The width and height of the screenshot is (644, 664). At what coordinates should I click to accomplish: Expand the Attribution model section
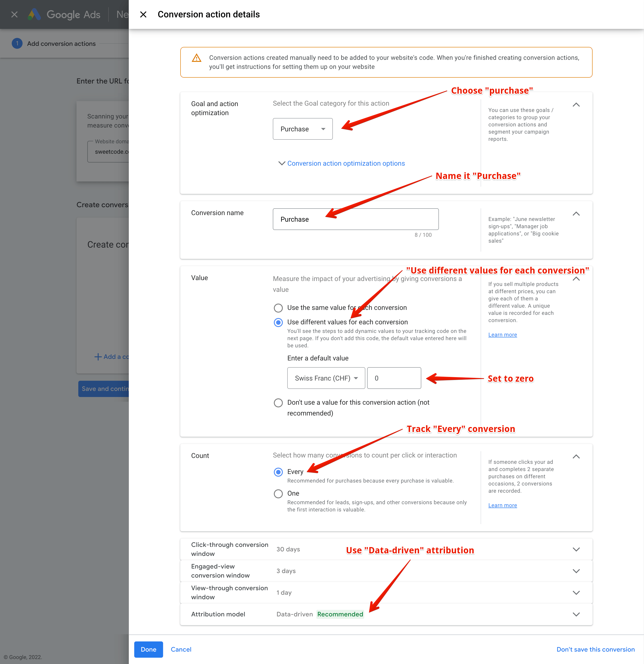(576, 614)
